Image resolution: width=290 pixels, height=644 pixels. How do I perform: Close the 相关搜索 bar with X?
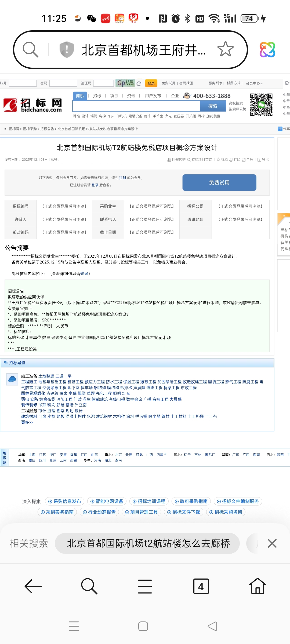click(272, 543)
